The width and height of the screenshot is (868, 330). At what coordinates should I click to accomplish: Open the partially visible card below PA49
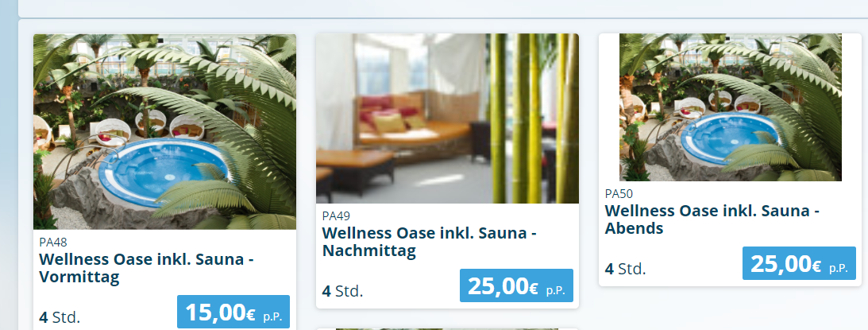[447, 329]
